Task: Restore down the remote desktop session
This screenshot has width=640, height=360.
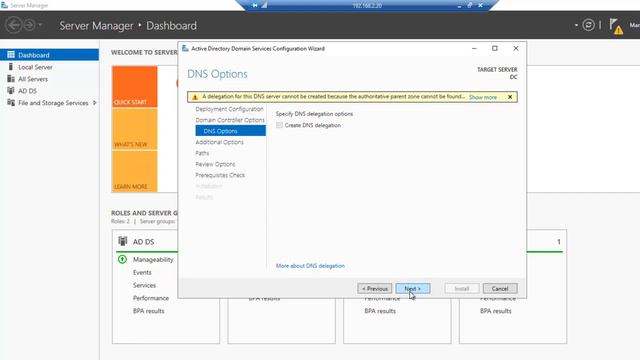Action: (470, 5)
